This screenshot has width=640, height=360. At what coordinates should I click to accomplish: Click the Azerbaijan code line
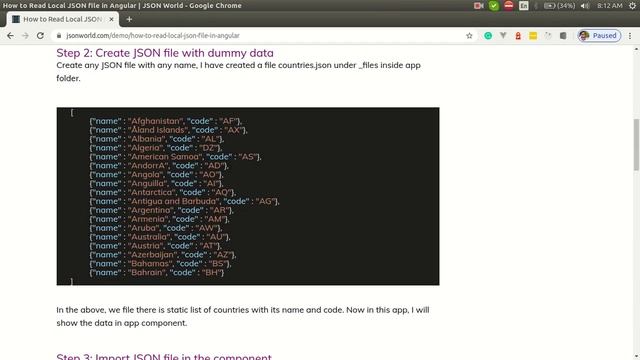click(163, 255)
